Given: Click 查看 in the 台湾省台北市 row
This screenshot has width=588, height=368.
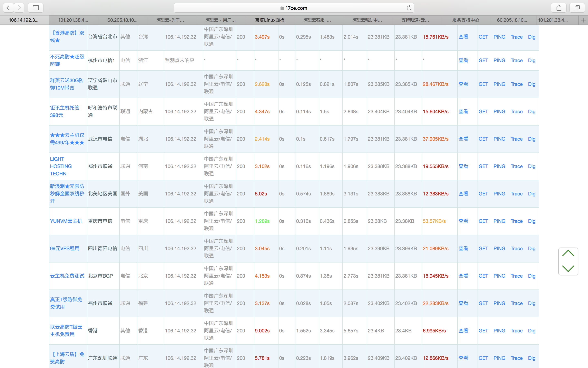Looking at the screenshot, I should pyautogui.click(x=463, y=37).
